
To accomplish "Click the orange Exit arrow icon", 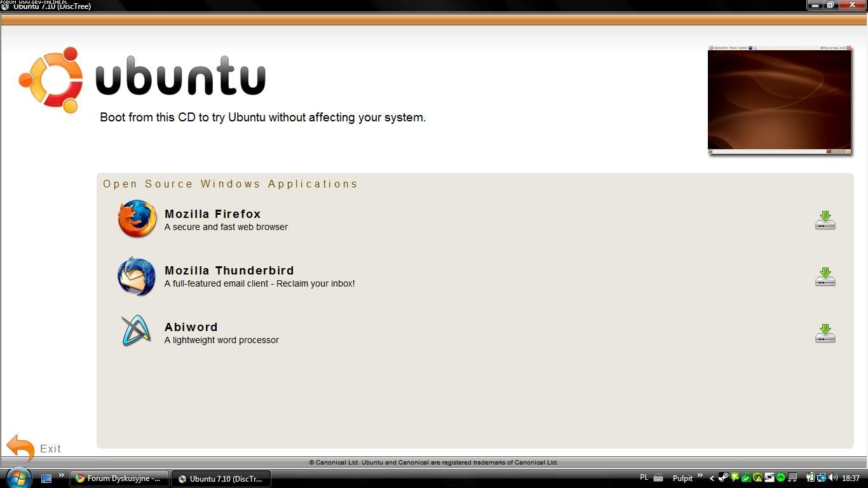I will tap(20, 448).
